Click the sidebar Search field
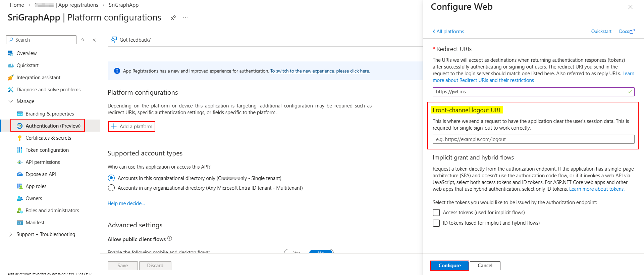The height and width of the screenshot is (275, 644). (41, 40)
